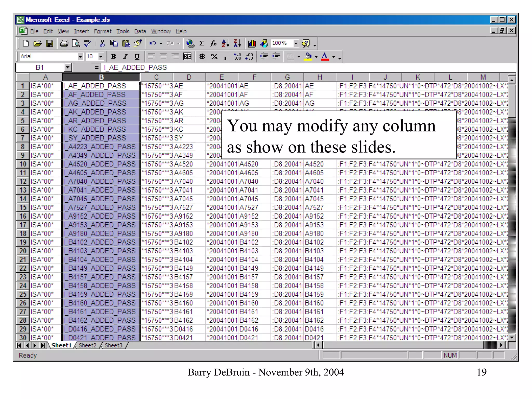Open a file with the Open folder icon
The height and width of the screenshot is (399, 532).
pyautogui.click(x=37, y=43)
